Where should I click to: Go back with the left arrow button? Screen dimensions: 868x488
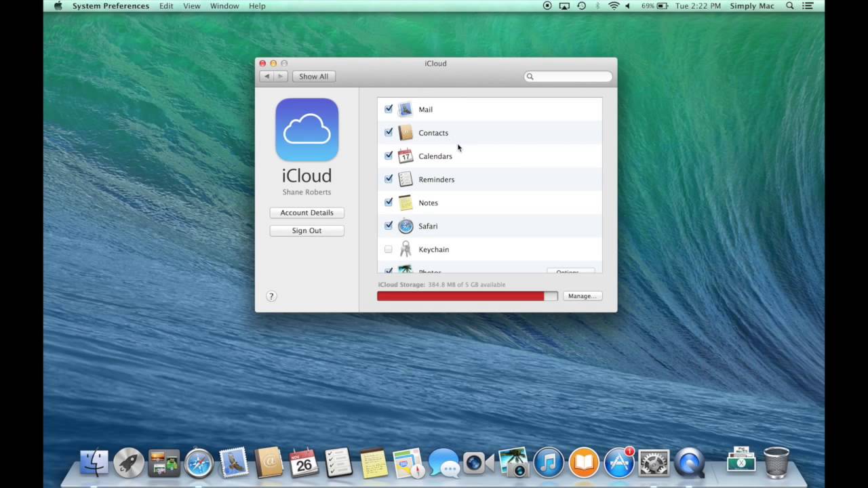coord(267,77)
